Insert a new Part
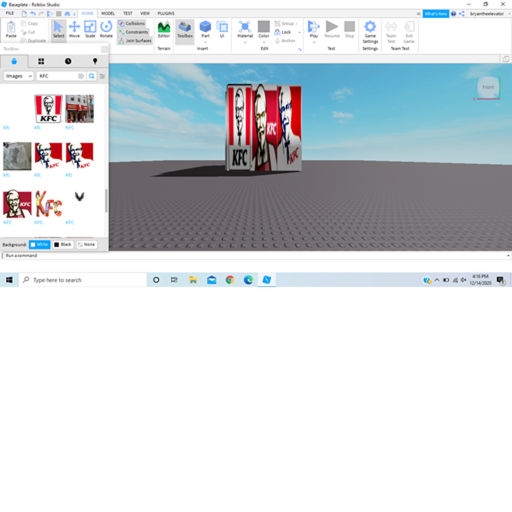 205,29
